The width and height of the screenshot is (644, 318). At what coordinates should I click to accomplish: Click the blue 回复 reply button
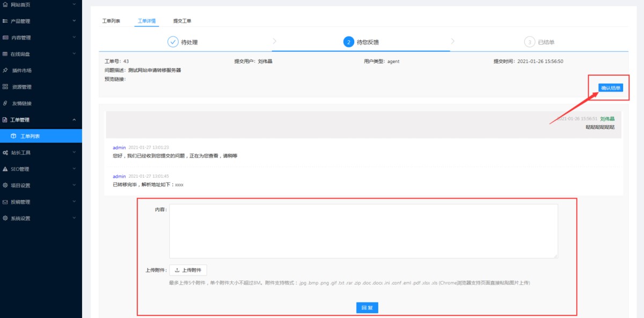[x=367, y=308]
